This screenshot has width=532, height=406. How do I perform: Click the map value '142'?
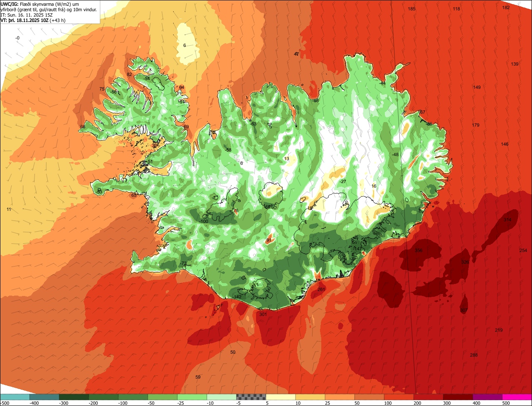(x=238, y=297)
